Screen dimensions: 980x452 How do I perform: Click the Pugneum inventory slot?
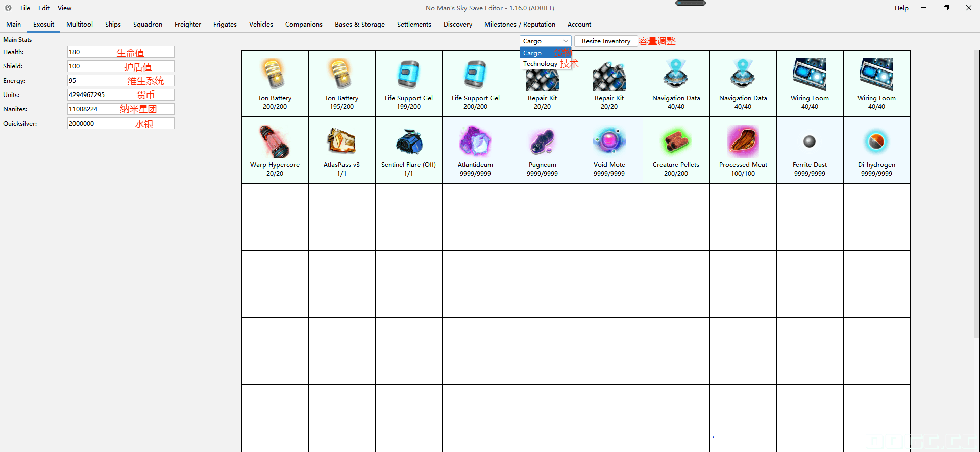[543, 150]
